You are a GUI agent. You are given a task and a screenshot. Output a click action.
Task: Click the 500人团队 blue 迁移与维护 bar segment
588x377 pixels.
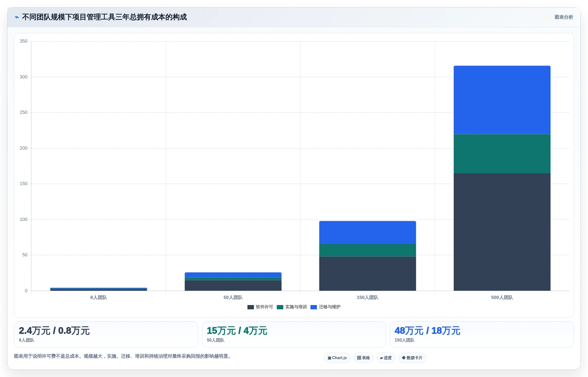pyautogui.click(x=502, y=100)
